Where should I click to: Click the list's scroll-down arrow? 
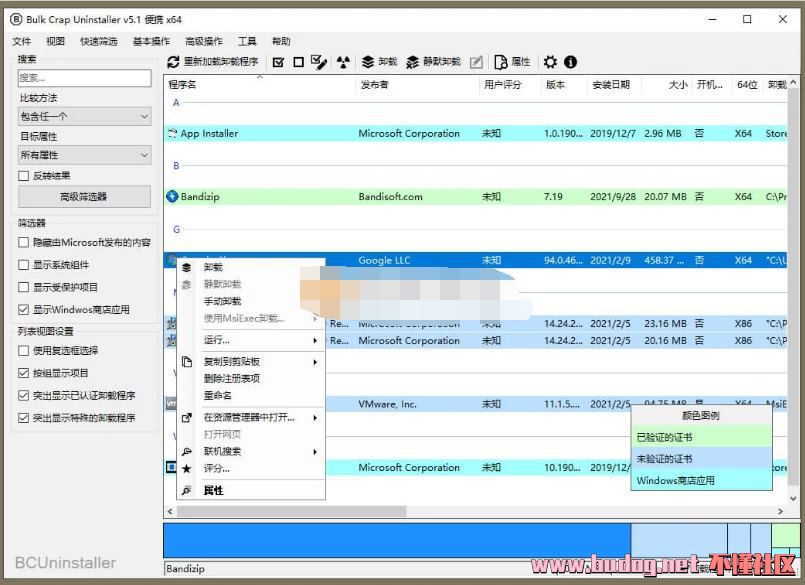pos(793,499)
